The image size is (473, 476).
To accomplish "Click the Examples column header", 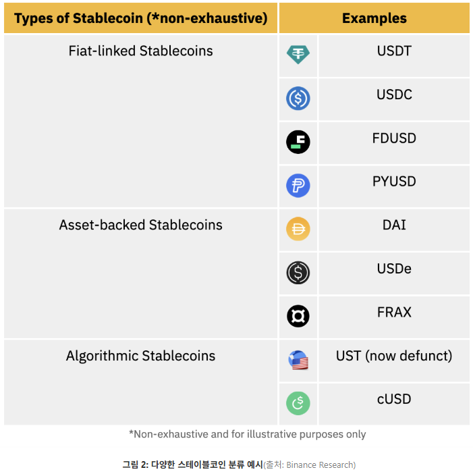I will 374,18.
